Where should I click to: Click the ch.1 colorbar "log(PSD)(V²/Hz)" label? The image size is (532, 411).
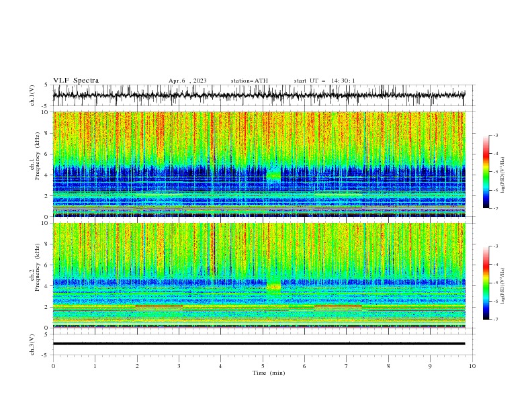tap(502, 175)
